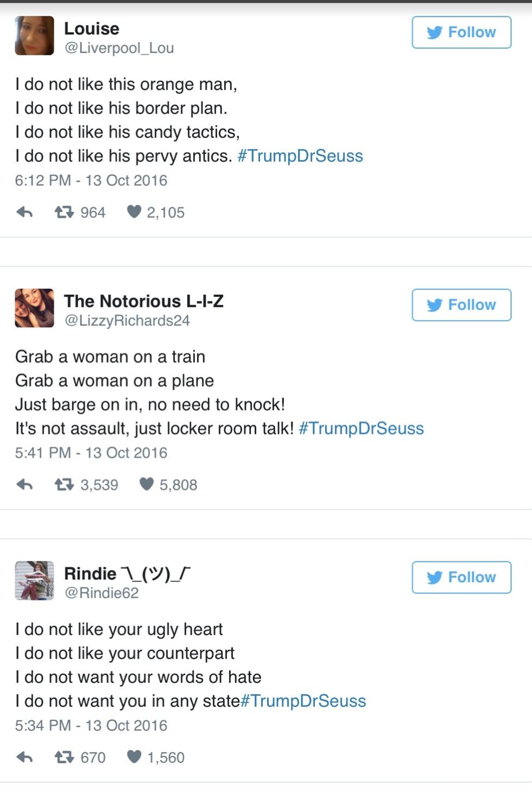532x792 pixels.
Task: Retweet the LizzyRichards24 tweet
Action: (64, 484)
